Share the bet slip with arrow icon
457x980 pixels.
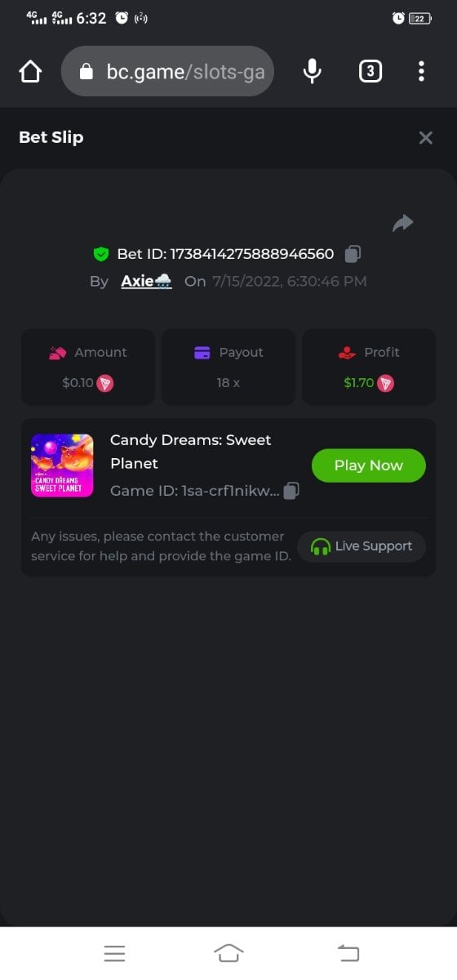point(403,223)
